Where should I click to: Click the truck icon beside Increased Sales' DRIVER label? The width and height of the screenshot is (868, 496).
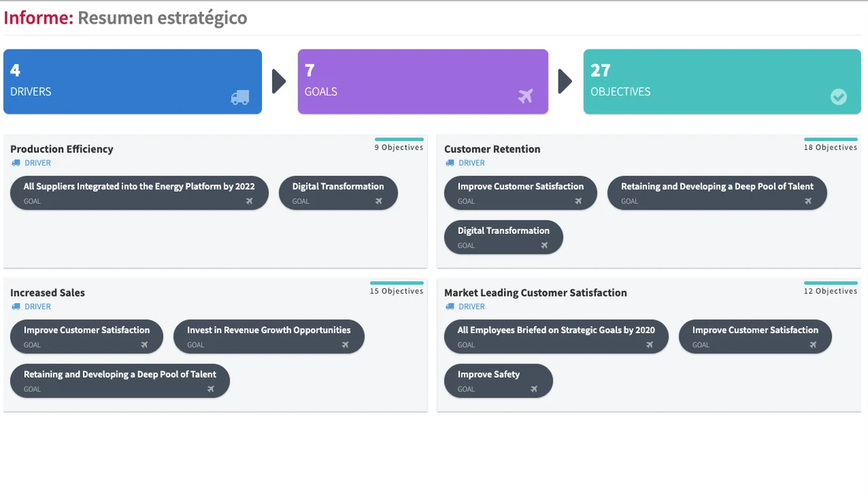[x=15, y=306]
